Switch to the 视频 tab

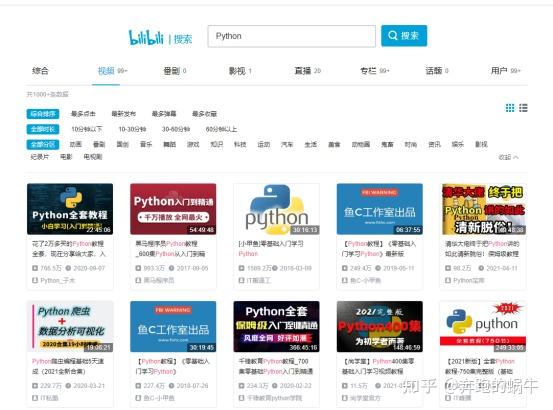coord(112,71)
